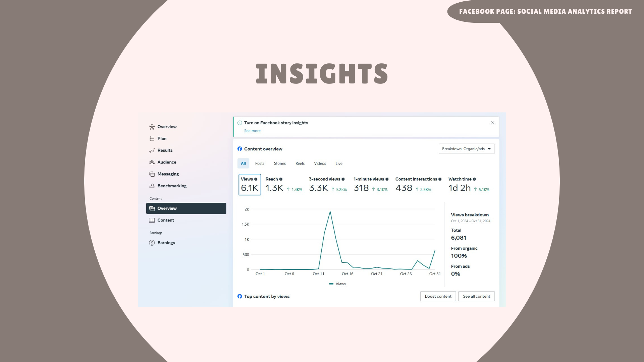
Task: Click the Results chart icon in sidebar
Action: point(152,150)
